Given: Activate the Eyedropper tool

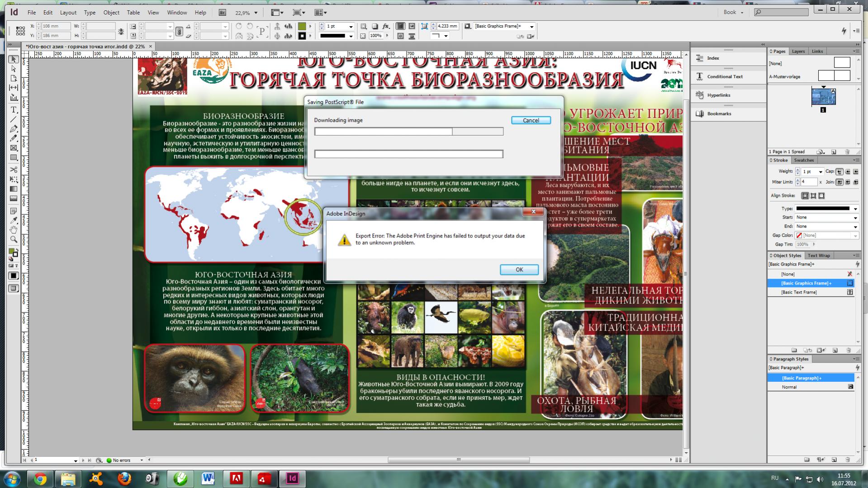Looking at the screenshot, I should click(x=14, y=220).
